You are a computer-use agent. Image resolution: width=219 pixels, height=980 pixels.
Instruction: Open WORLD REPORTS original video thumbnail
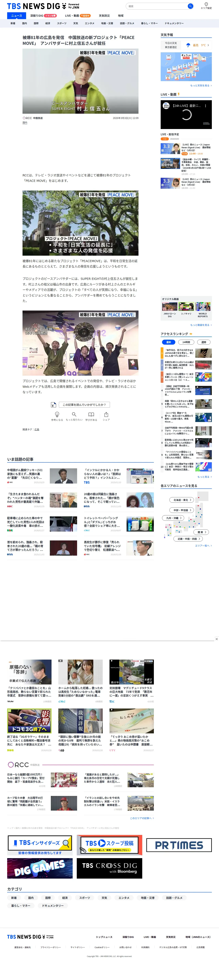coord(203,307)
